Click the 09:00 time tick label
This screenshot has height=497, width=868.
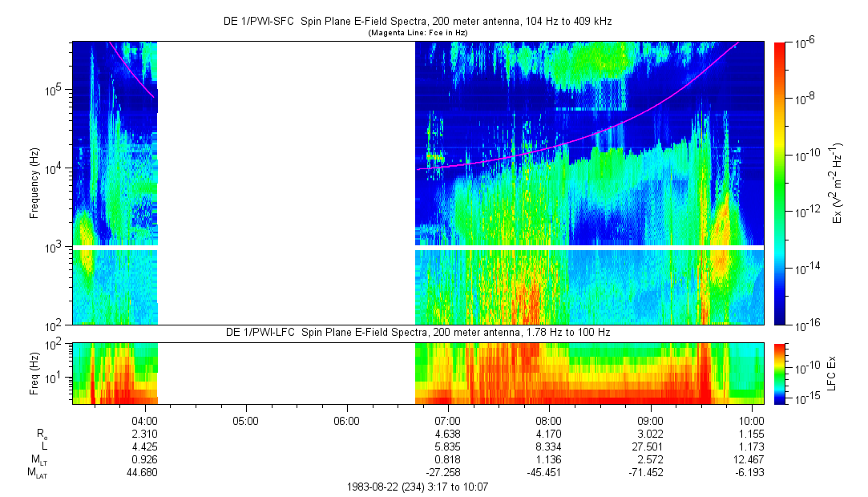(649, 420)
